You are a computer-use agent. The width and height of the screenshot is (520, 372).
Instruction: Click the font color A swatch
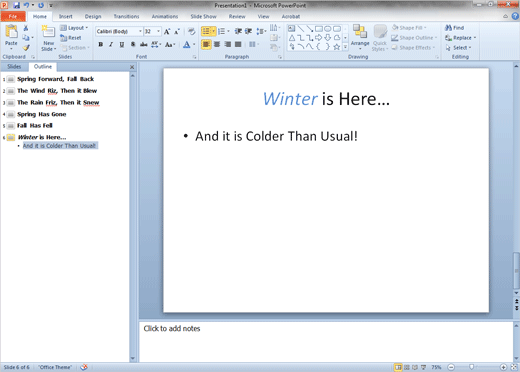click(187, 44)
